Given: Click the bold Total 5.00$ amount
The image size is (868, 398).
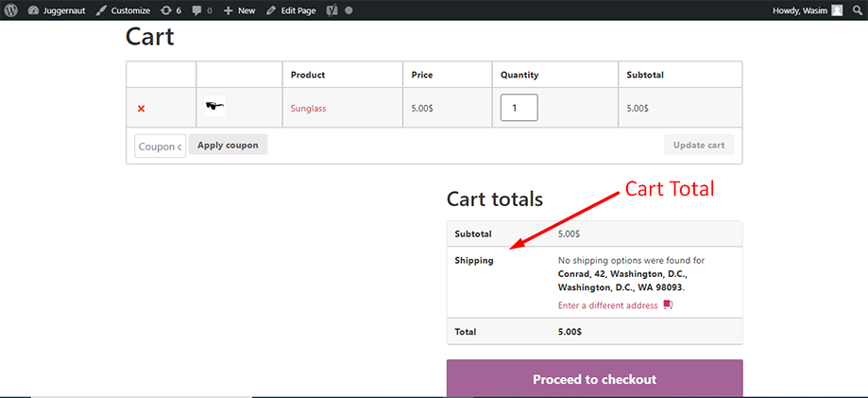Looking at the screenshot, I should tap(570, 332).
